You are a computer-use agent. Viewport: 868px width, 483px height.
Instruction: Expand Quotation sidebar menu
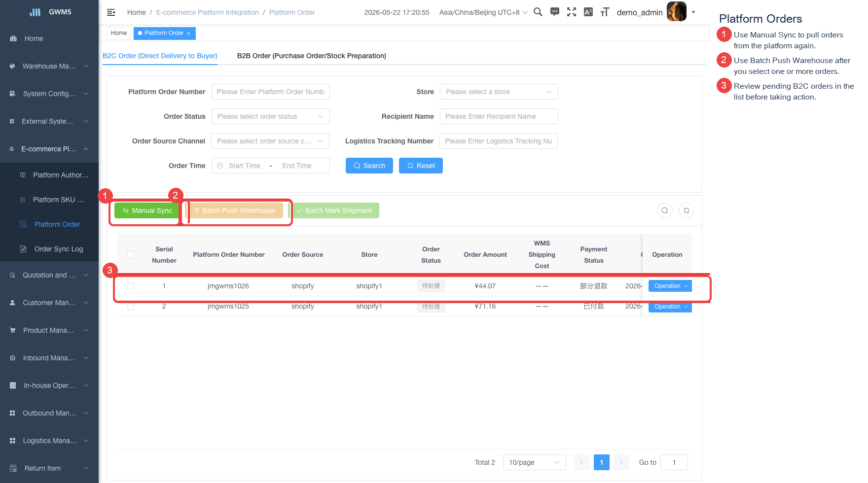pos(49,275)
